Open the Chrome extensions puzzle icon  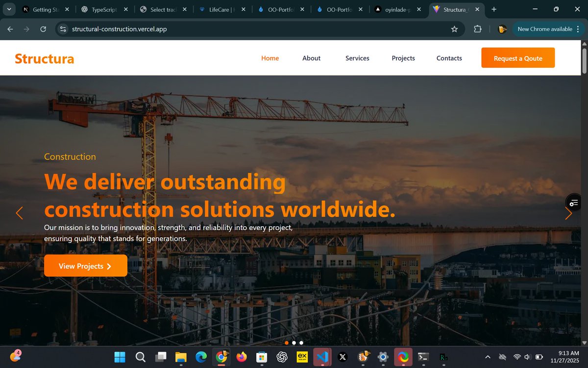(x=477, y=29)
